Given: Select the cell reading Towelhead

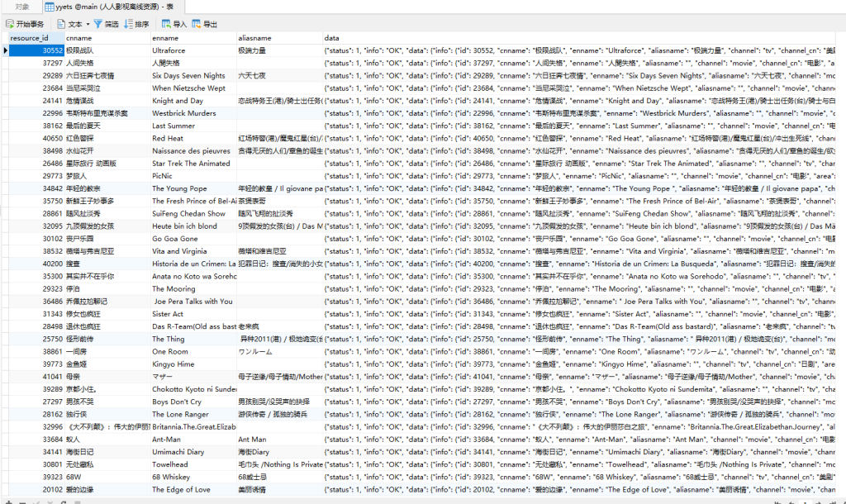Looking at the screenshot, I should tap(193, 464).
